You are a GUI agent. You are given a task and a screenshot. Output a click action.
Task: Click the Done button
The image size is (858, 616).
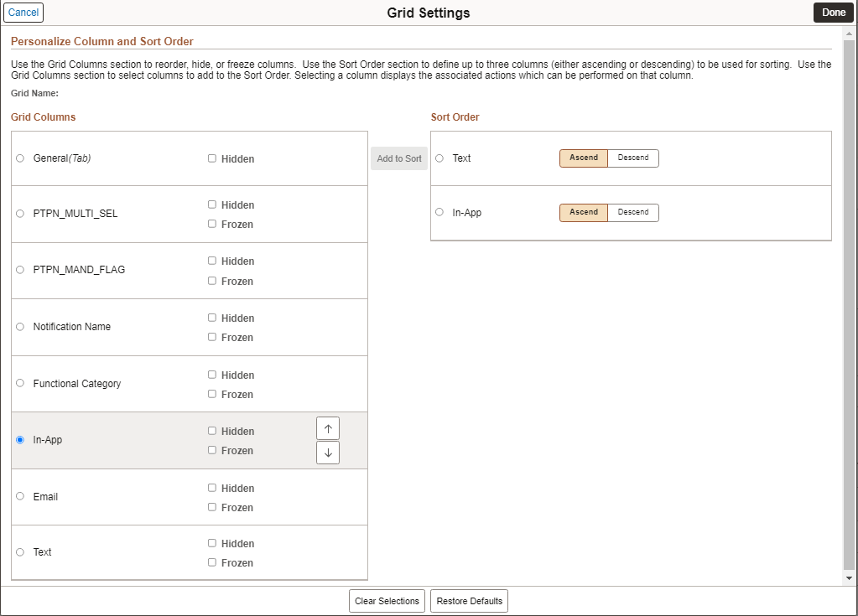pos(834,13)
